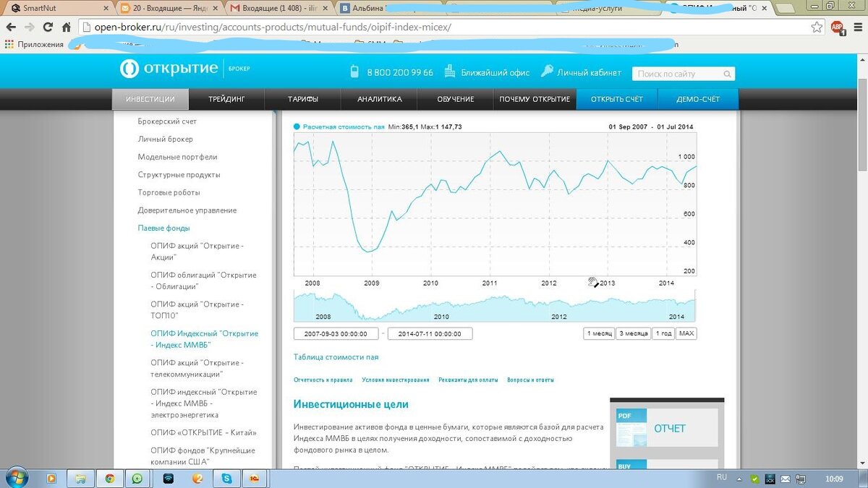This screenshot has width=868, height=488.
Task: Open the media player taskbar icon
Action: click(52, 478)
